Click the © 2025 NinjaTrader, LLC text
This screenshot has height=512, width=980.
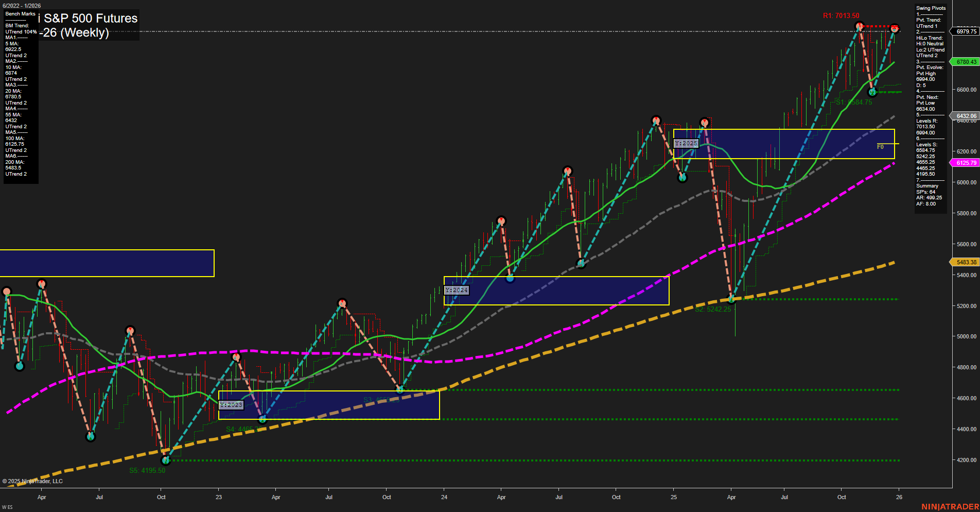coord(32,481)
